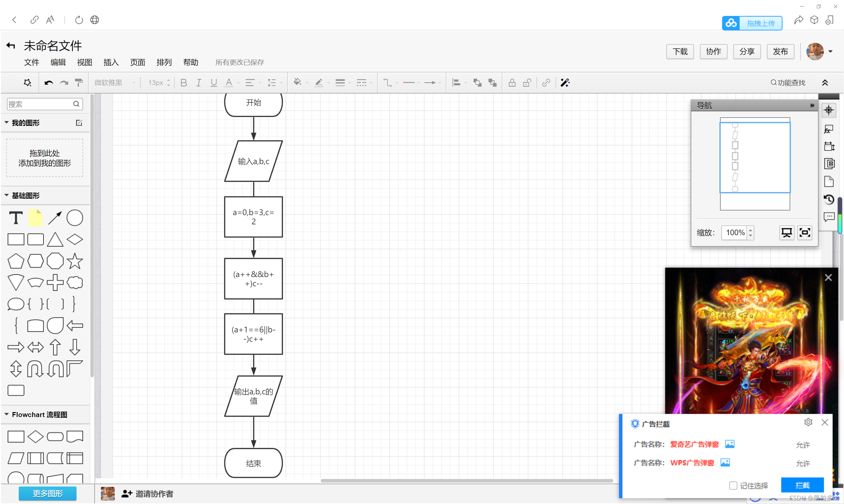
Task: Select the cloud shape
Action: click(x=75, y=283)
